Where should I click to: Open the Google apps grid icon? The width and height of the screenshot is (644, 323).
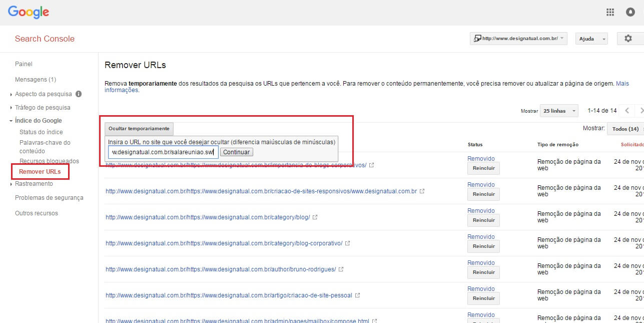click(x=610, y=12)
